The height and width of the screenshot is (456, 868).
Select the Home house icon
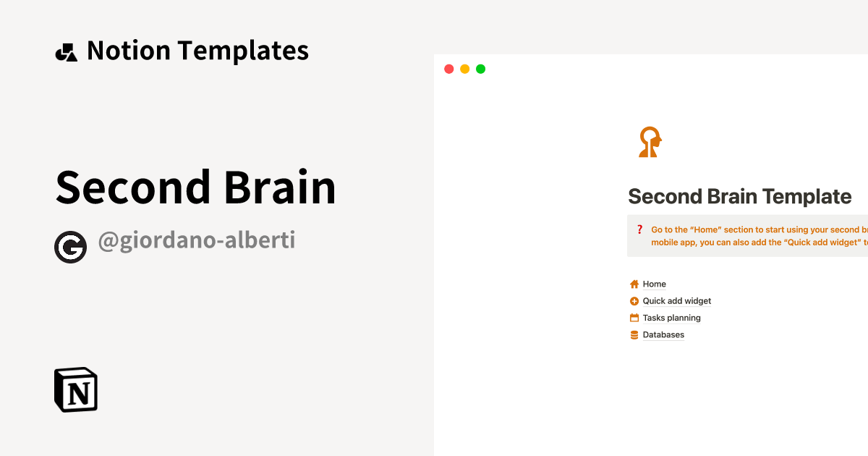point(633,284)
